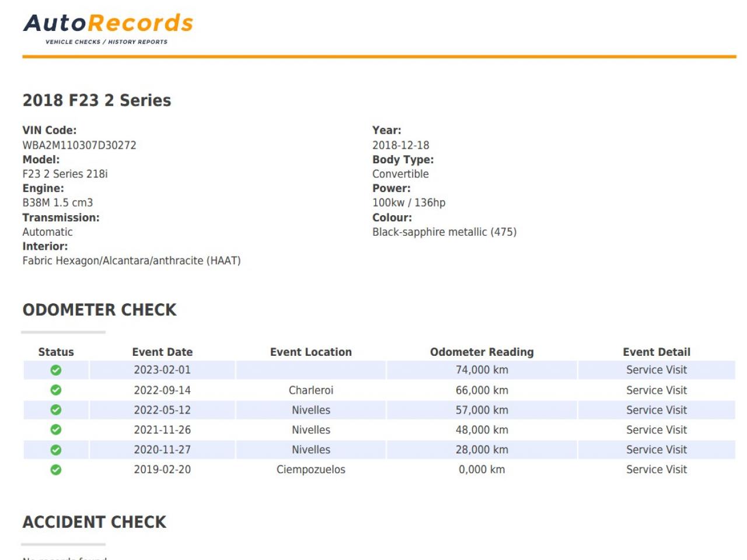Select the VIN code WBA2M110307D30272
Image resolution: width=747 pixels, height=560 pixels.
(x=79, y=145)
